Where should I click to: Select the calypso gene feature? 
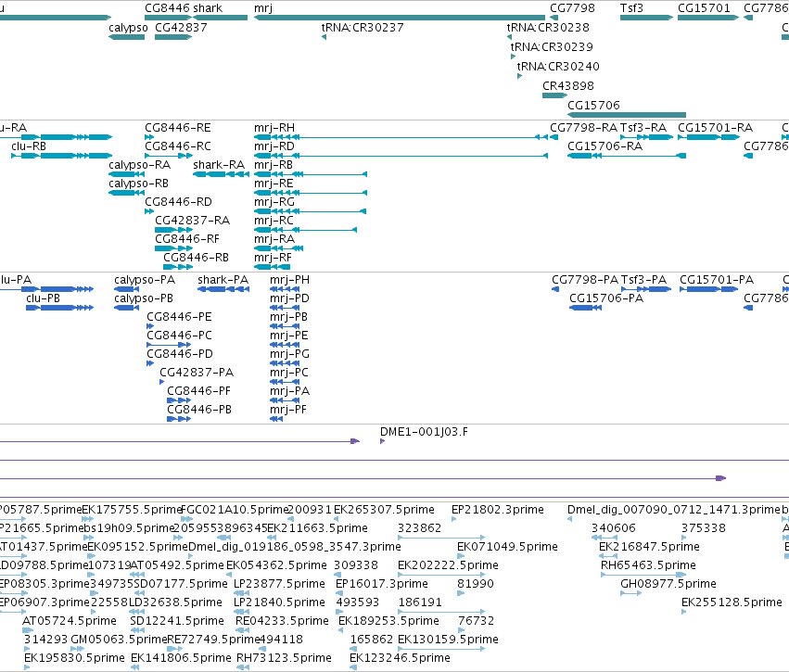(x=127, y=37)
